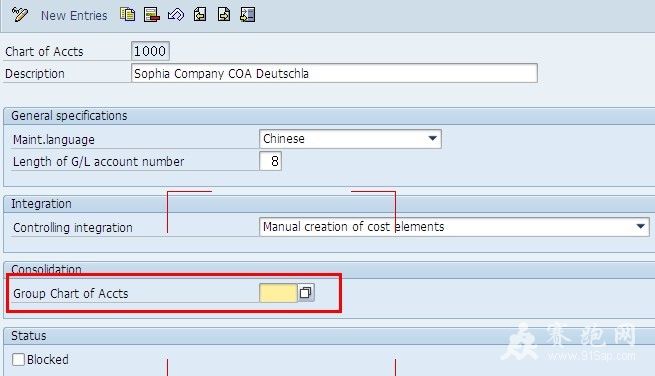Click the Other Entry toolbar icon
Viewport: 655px width, 376px height.
pos(248,15)
